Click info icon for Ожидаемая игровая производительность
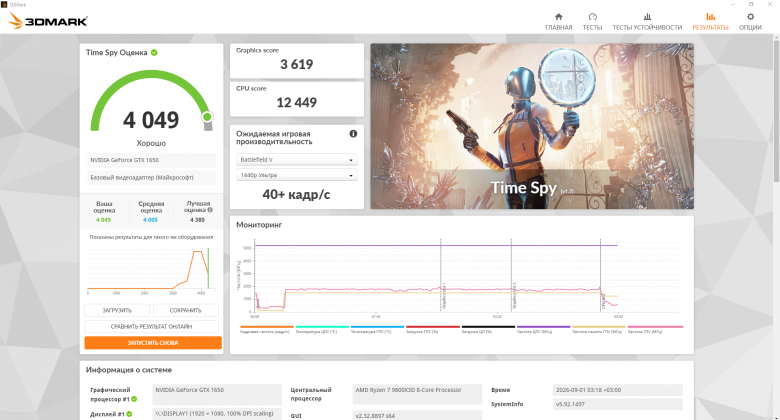 click(x=353, y=133)
